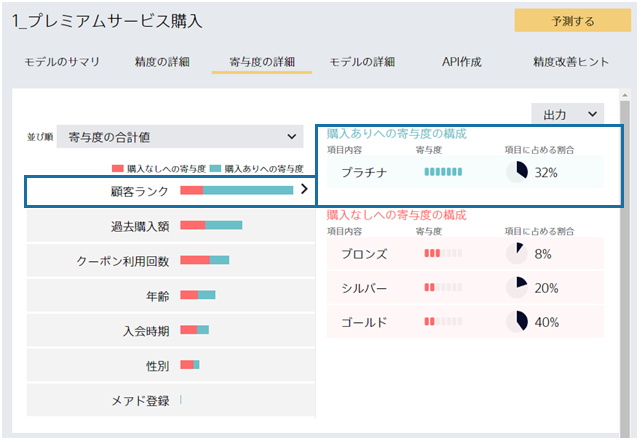Select the 顧客ランク feature row
This screenshot has height=440, width=639.
[x=170, y=191]
